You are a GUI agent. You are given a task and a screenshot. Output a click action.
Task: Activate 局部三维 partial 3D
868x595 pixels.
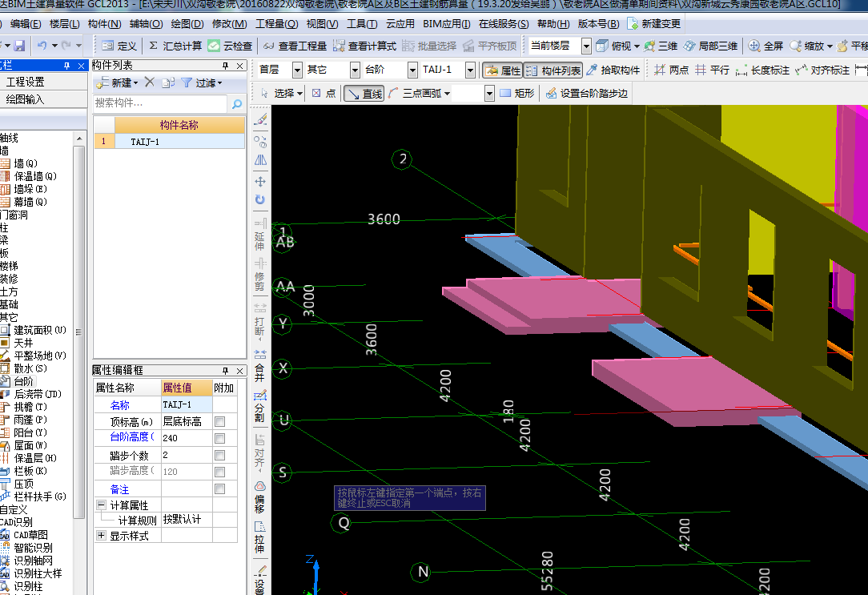(x=711, y=46)
